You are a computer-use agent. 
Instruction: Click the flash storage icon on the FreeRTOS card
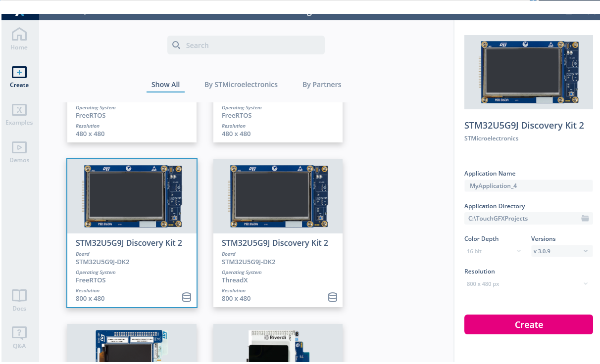pos(187,297)
